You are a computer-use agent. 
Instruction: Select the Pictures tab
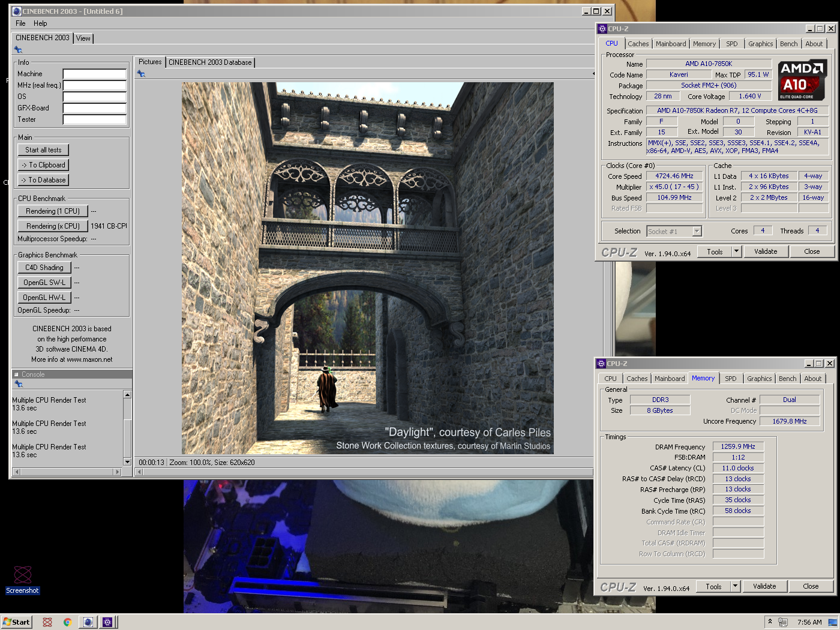150,62
